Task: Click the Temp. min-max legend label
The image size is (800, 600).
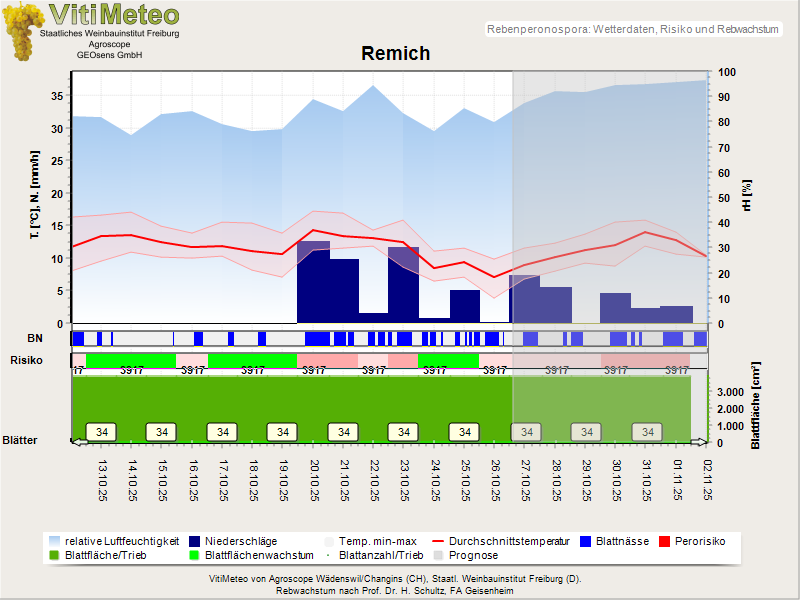Action: (379, 540)
